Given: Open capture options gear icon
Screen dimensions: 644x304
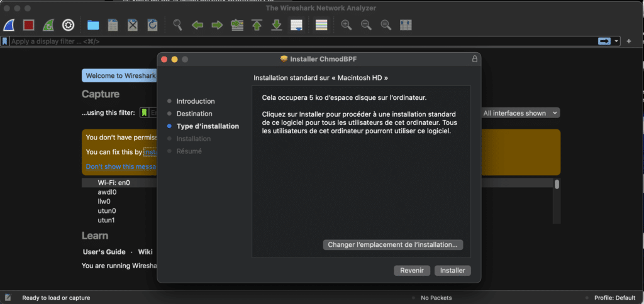Looking at the screenshot, I should tap(68, 25).
